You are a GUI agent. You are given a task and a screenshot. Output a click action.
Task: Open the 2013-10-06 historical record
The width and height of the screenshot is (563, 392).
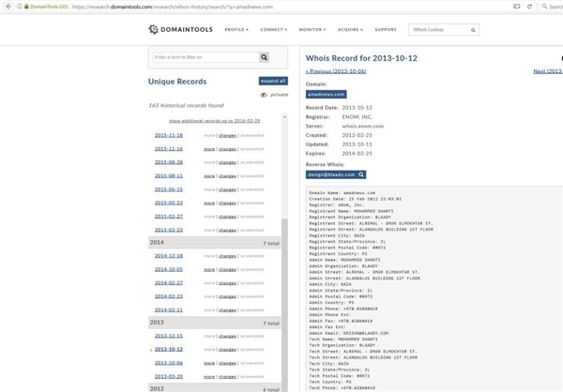168,363
